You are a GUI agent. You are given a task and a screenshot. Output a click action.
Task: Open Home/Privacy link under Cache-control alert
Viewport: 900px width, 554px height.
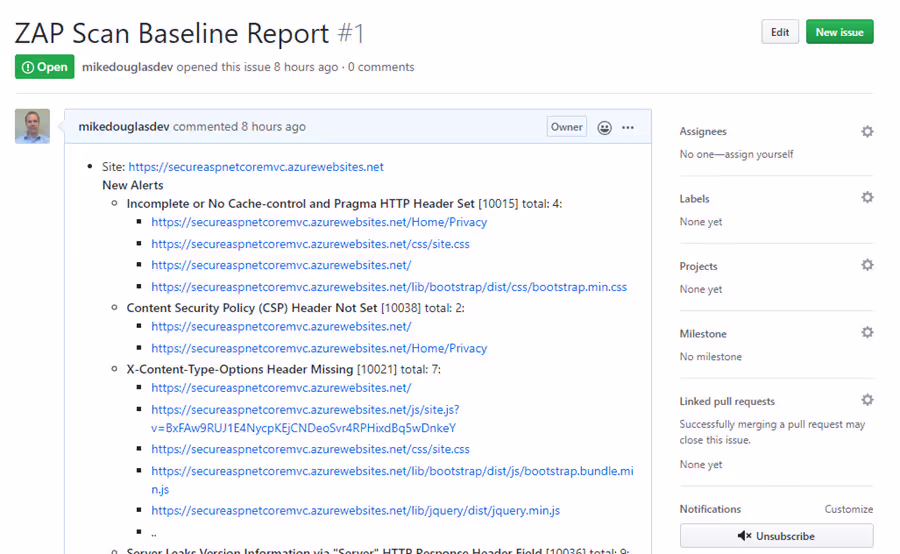[319, 222]
